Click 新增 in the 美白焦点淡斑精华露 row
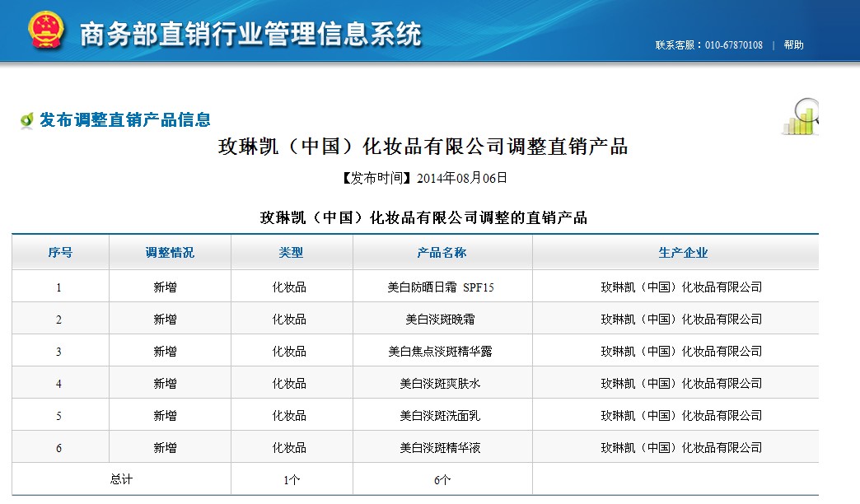The width and height of the screenshot is (860, 504). point(165,351)
